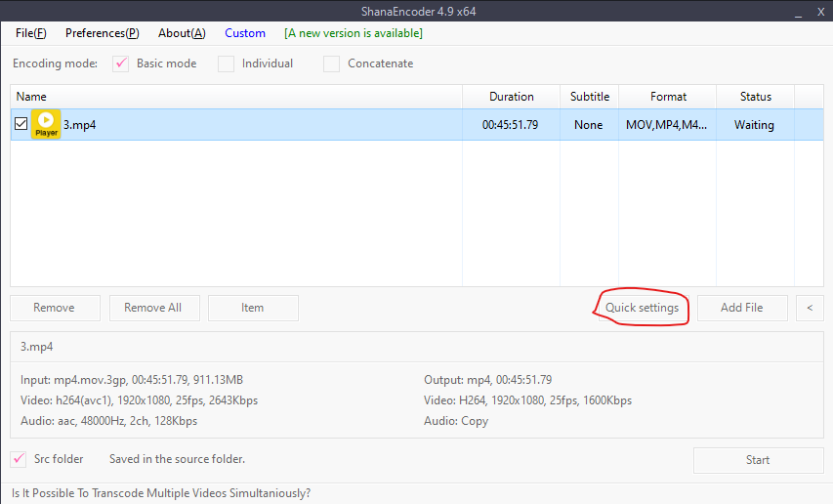The height and width of the screenshot is (504, 833).
Task: Click the new version available notice
Action: (354, 33)
